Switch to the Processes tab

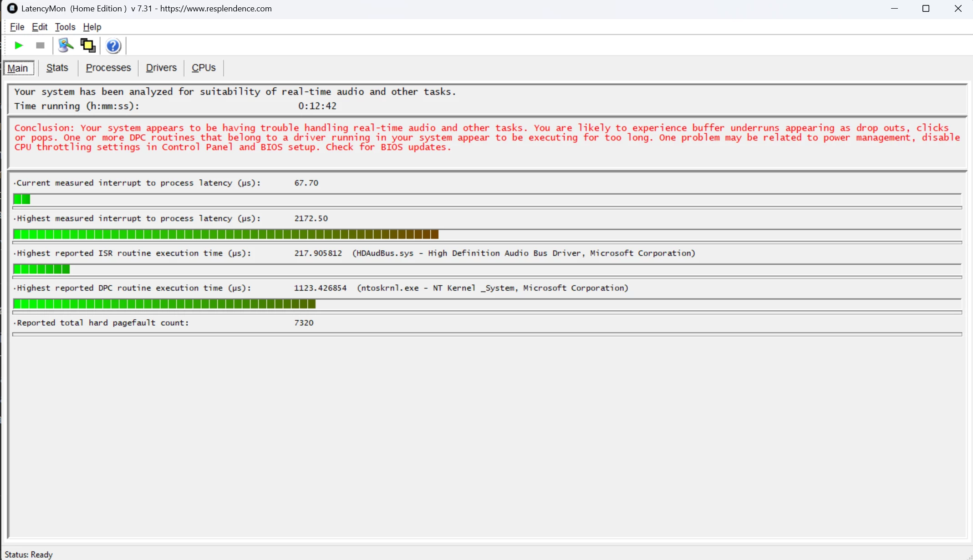108,68
